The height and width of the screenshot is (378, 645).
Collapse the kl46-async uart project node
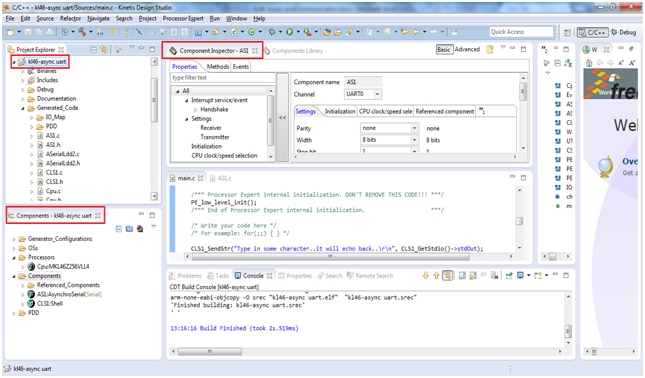click(14, 62)
